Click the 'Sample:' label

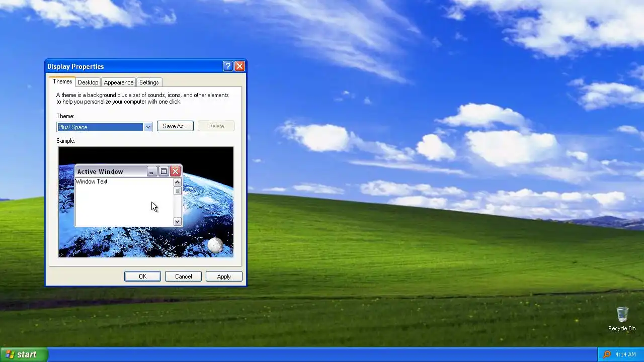[66, 141]
